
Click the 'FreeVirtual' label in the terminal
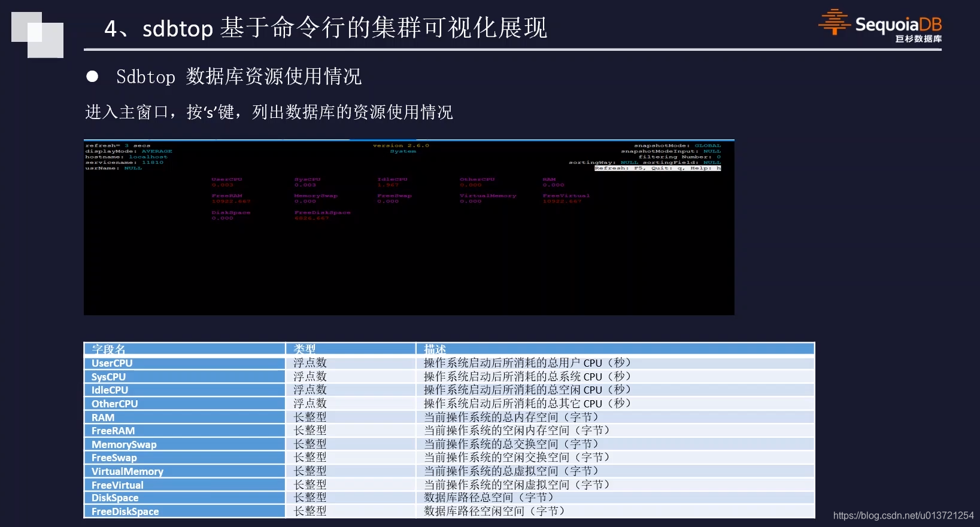pyautogui.click(x=566, y=196)
